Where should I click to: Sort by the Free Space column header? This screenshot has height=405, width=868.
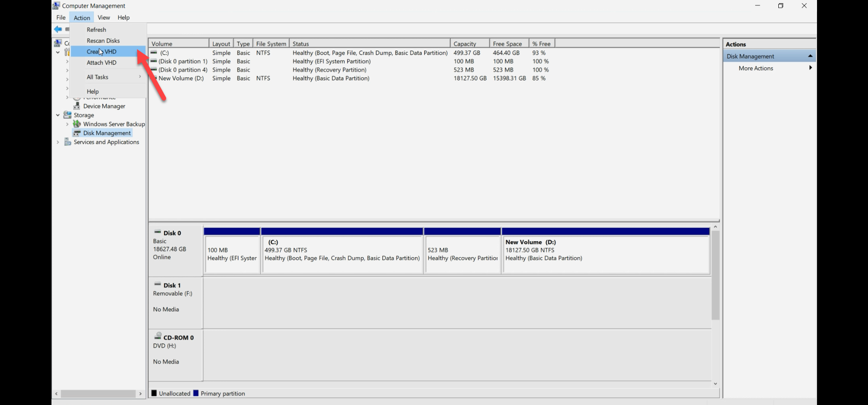509,44
